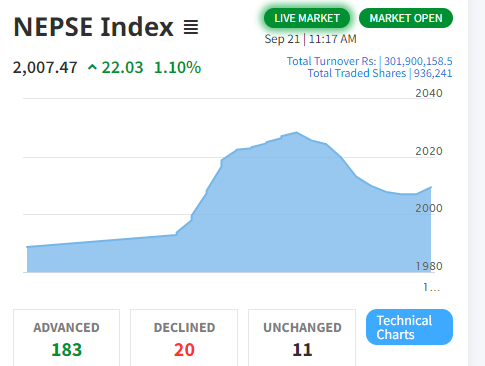Click the date Sep 21 | 11:17 AM
Image resolution: width=485 pixels, height=366 pixels.
(310, 39)
